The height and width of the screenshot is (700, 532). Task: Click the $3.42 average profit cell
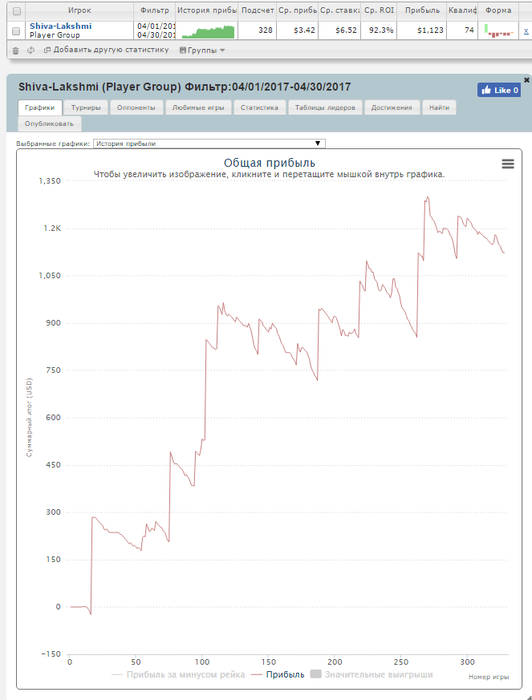297,31
